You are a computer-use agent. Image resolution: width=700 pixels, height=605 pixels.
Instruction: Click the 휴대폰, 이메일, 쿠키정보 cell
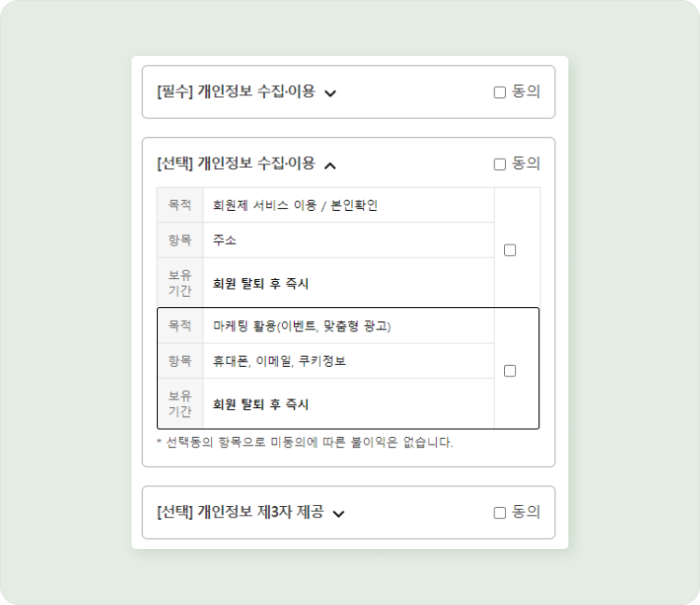[279, 360]
